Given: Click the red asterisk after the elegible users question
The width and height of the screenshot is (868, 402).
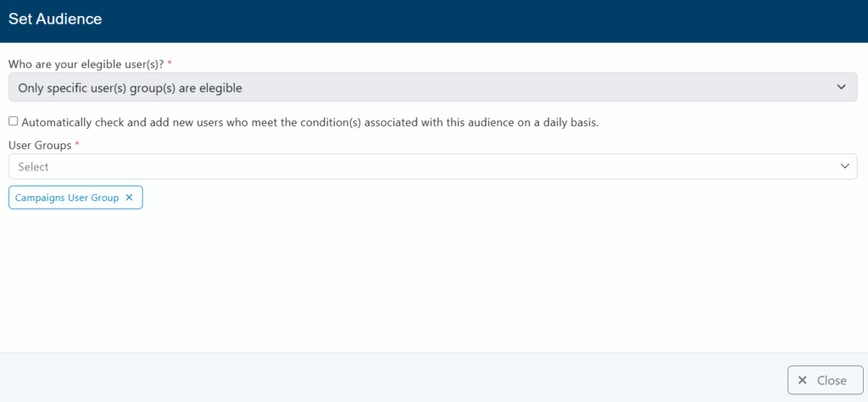Looking at the screenshot, I should [x=169, y=64].
